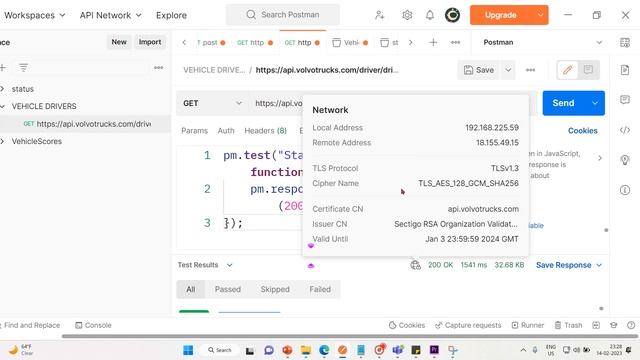Image resolution: width=640 pixels, height=360 pixels.
Task: Open Cookies link near Send
Action: [582, 131]
